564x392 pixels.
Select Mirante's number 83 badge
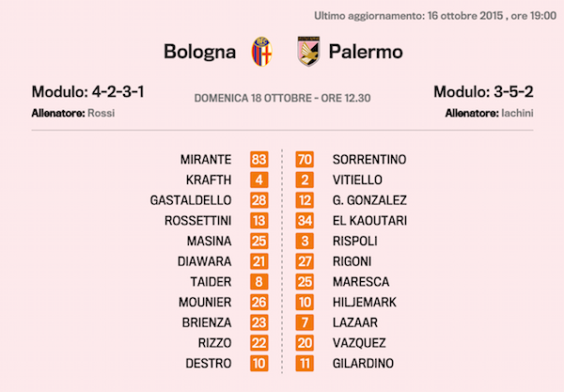(259, 160)
